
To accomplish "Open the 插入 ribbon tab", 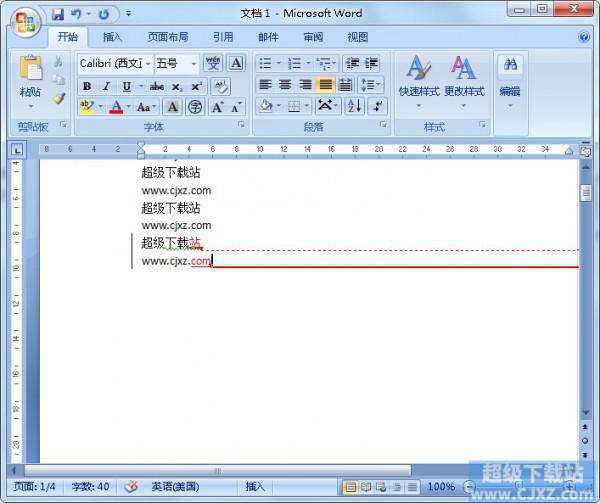I will [112, 37].
